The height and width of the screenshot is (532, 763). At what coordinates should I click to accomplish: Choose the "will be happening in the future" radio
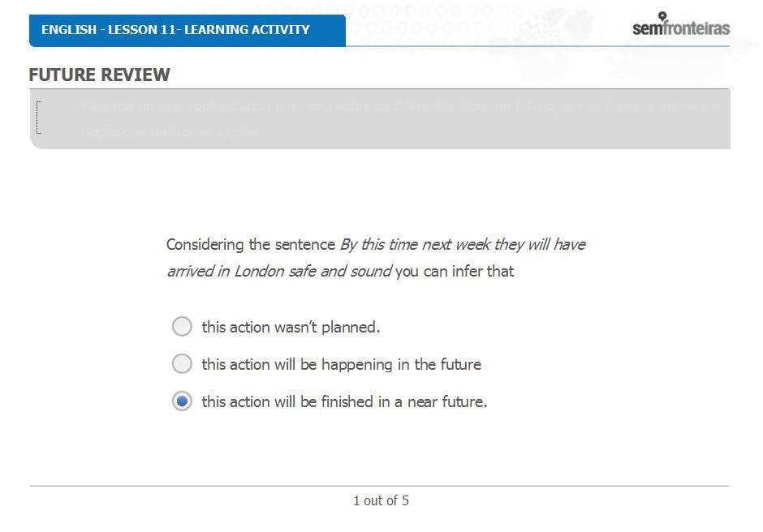tap(182, 364)
